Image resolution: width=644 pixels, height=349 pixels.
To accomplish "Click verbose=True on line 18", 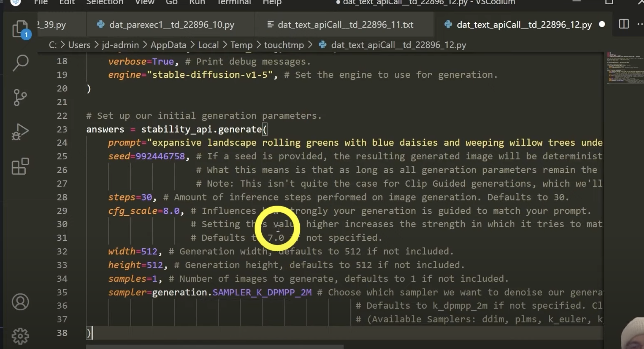I will 141,61.
